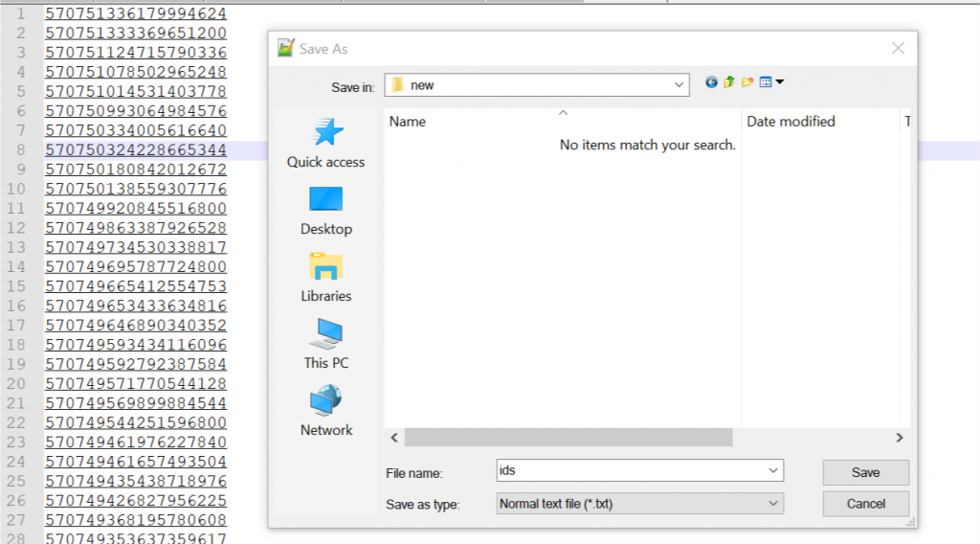Create a new folder

coord(747,82)
